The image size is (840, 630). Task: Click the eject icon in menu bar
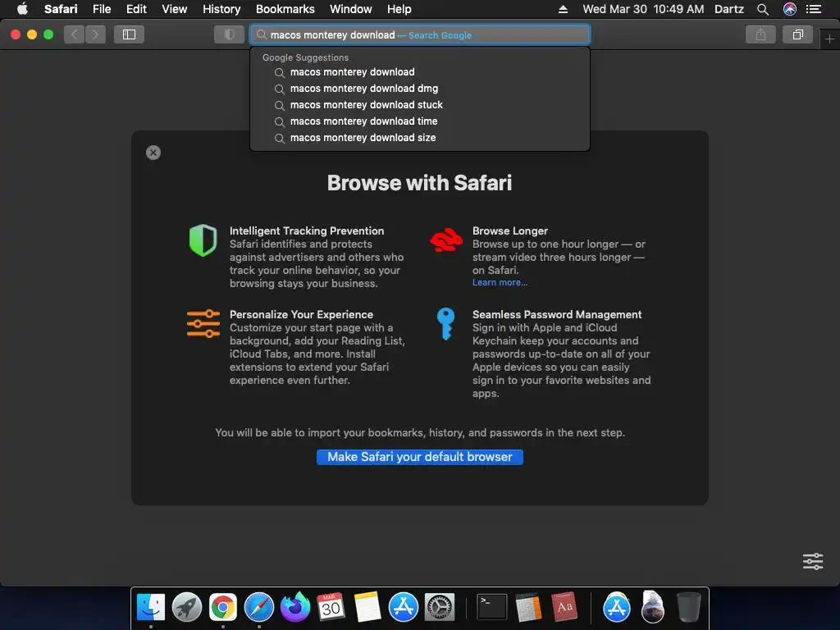click(x=563, y=9)
